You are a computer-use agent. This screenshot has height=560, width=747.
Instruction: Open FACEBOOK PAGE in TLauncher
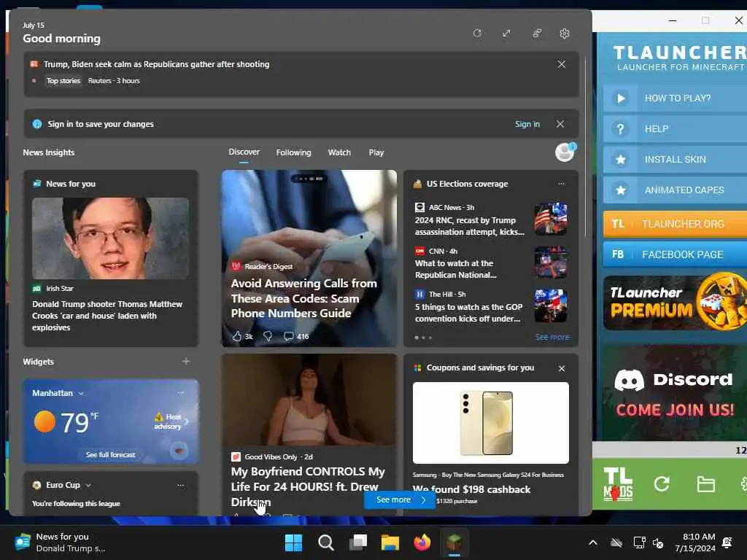(675, 254)
